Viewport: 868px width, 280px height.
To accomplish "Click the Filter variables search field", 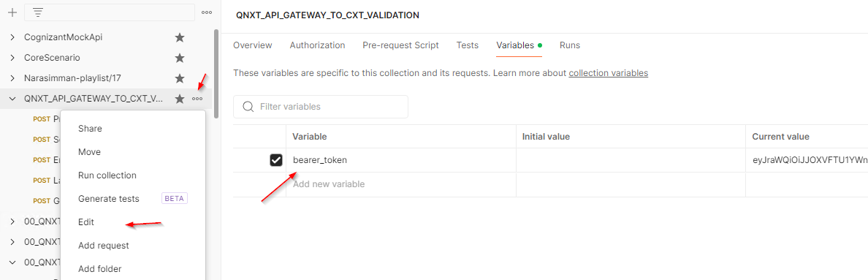I will tap(321, 106).
